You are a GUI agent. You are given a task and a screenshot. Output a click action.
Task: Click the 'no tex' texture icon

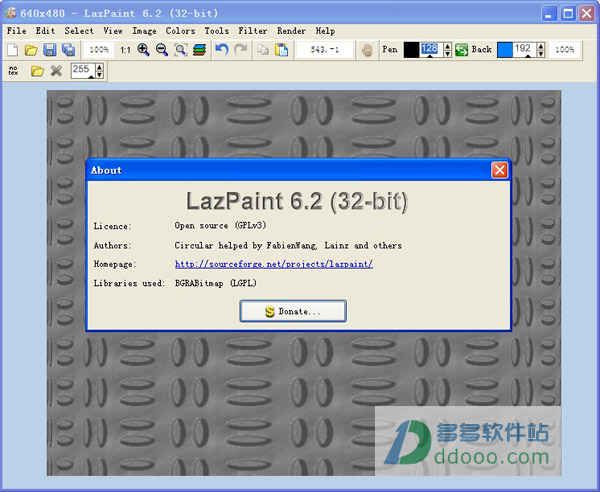coord(13,71)
